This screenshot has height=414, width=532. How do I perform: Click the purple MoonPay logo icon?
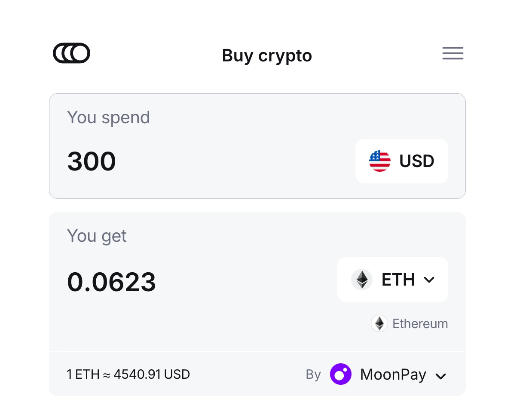(341, 374)
